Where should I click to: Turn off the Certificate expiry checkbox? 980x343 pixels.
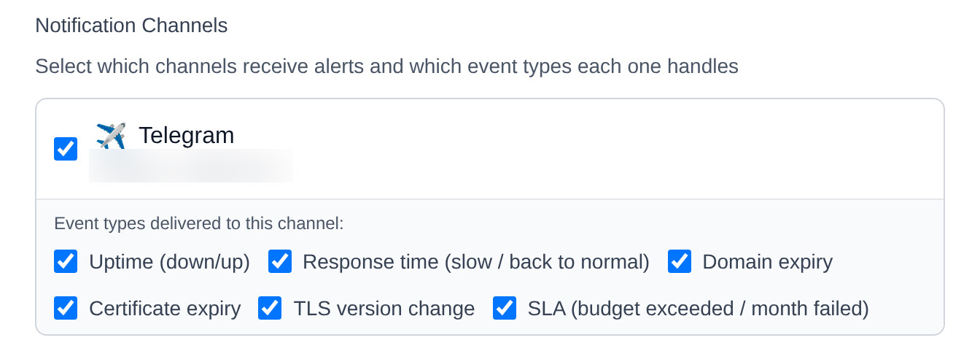tap(66, 308)
